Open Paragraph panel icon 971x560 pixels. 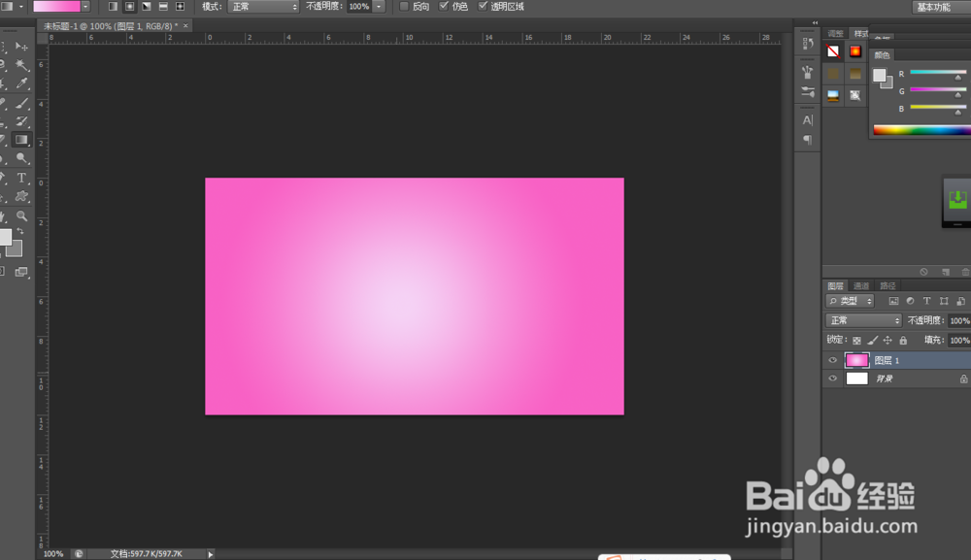(x=808, y=140)
